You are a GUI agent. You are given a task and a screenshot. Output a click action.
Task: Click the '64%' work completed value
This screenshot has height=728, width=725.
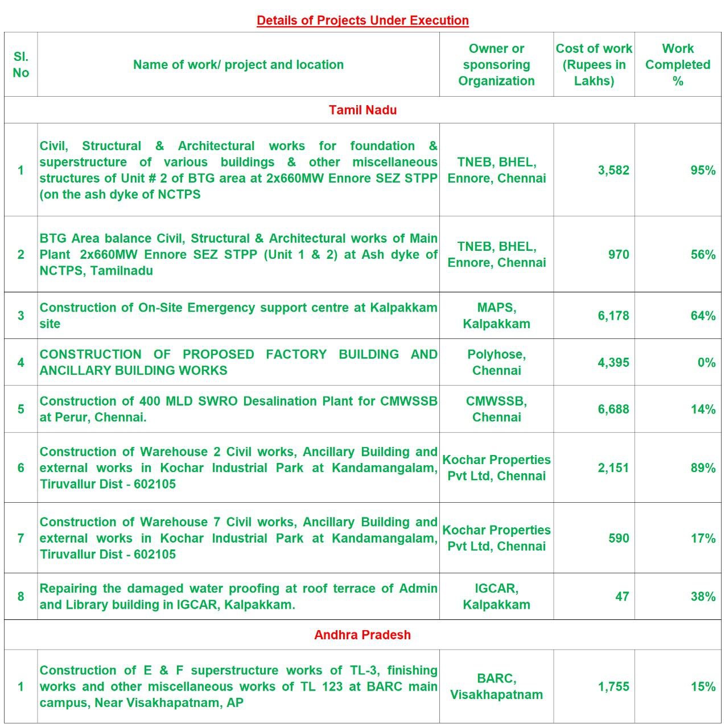pyautogui.click(x=703, y=316)
